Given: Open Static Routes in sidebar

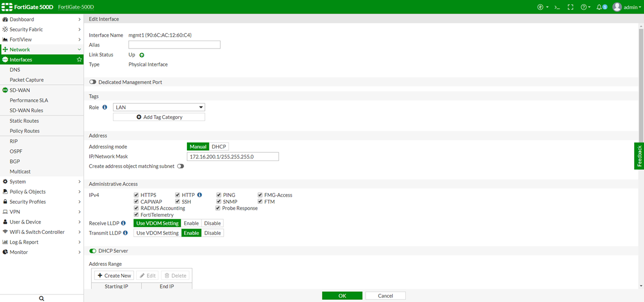Looking at the screenshot, I should pos(24,121).
